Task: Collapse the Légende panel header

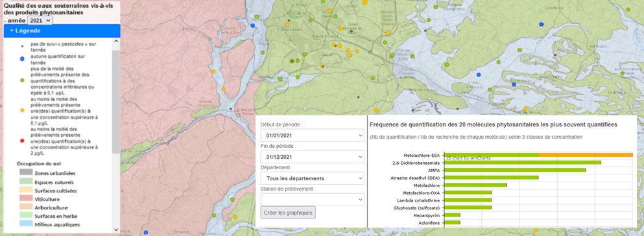Action: (x=62, y=30)
